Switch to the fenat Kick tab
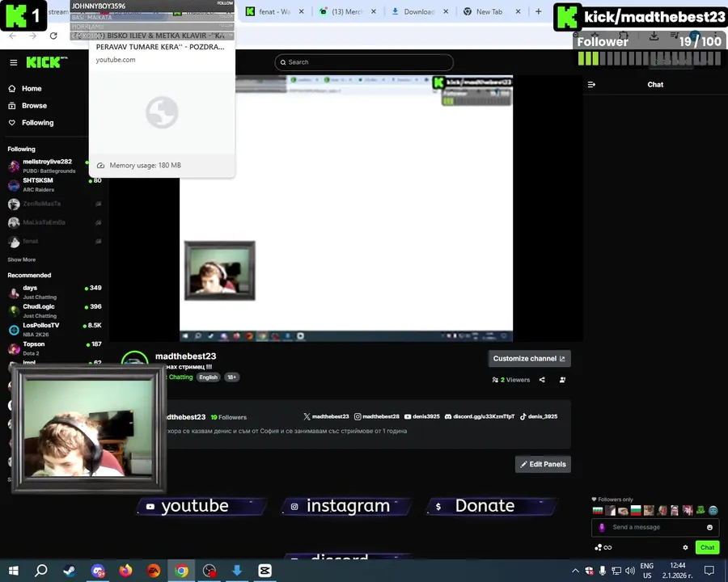Viewport: 728px width, 582px height. point(275,11)
